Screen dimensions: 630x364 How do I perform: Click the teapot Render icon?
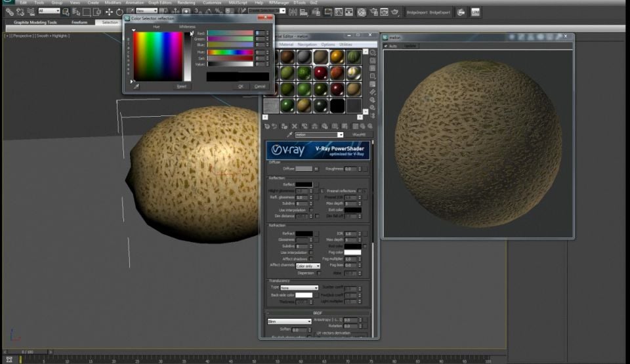(x=395, y=12)
